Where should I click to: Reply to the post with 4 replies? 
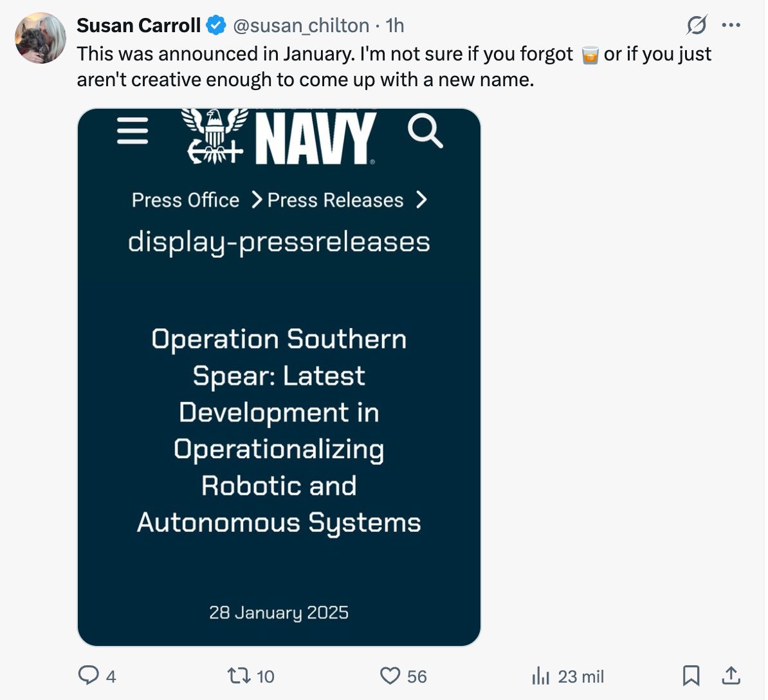click(88, 676)
